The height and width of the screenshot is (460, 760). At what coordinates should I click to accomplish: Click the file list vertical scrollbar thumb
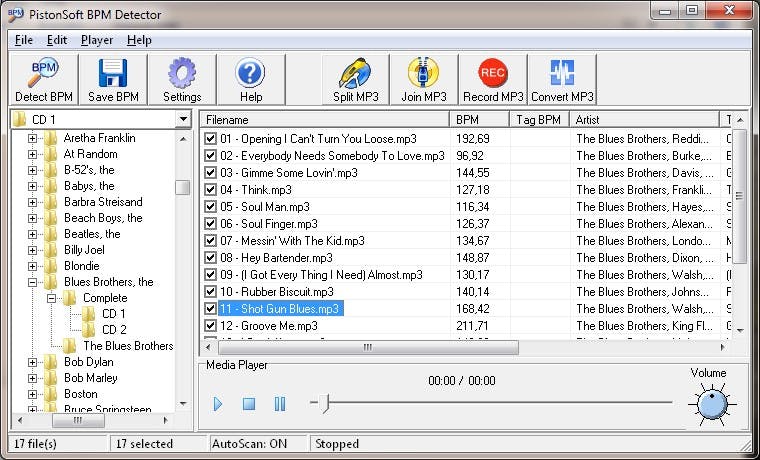739,196
